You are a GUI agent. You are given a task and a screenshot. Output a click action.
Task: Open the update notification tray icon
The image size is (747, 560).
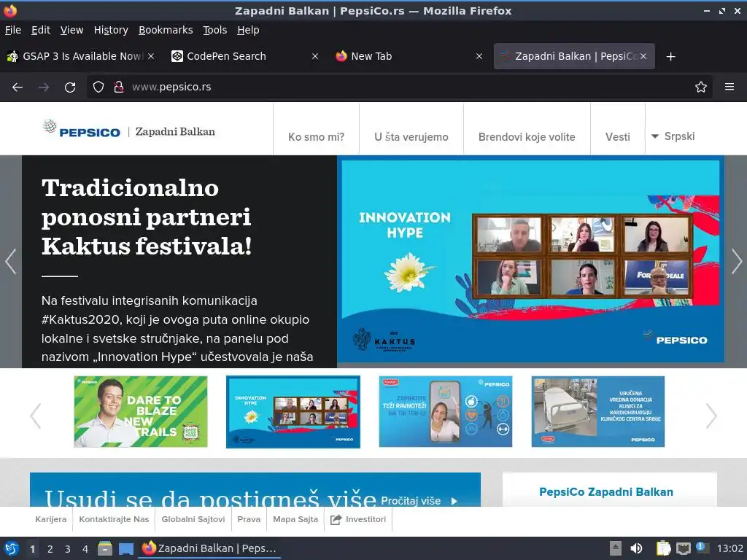coord(701,548)
